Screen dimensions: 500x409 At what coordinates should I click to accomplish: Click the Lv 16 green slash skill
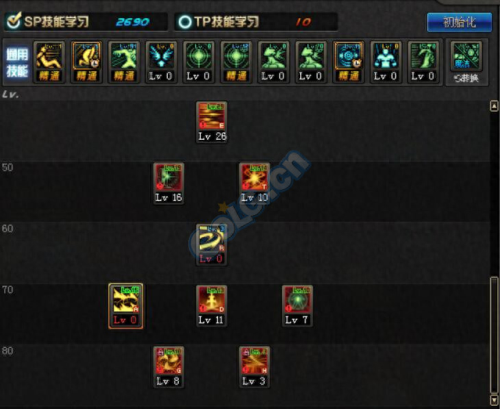coord(168,184)
